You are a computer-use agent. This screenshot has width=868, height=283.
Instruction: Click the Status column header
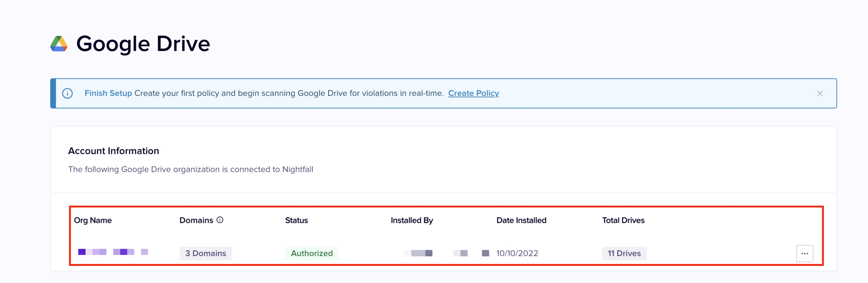[296, 220]
